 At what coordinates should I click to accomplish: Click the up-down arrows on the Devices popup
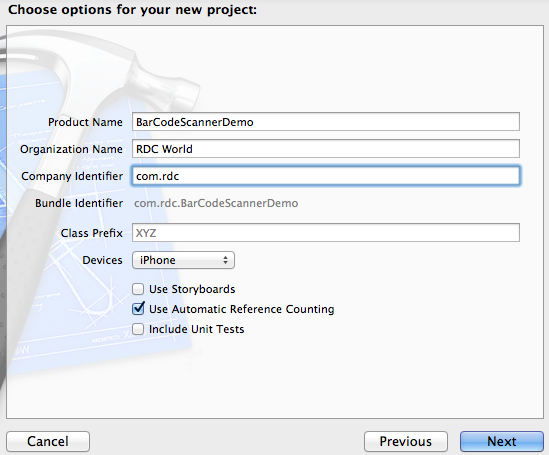click(225, 260)
